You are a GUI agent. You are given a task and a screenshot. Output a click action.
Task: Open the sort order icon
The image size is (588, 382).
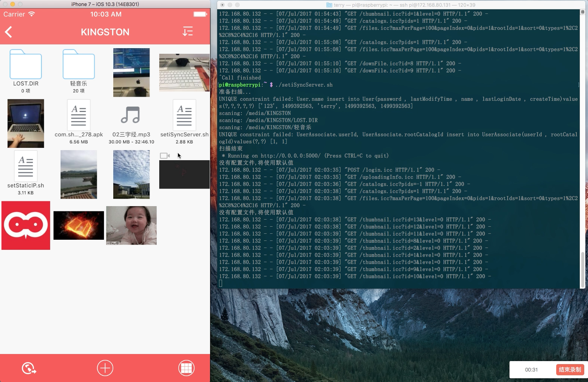[x=188, y=31]
